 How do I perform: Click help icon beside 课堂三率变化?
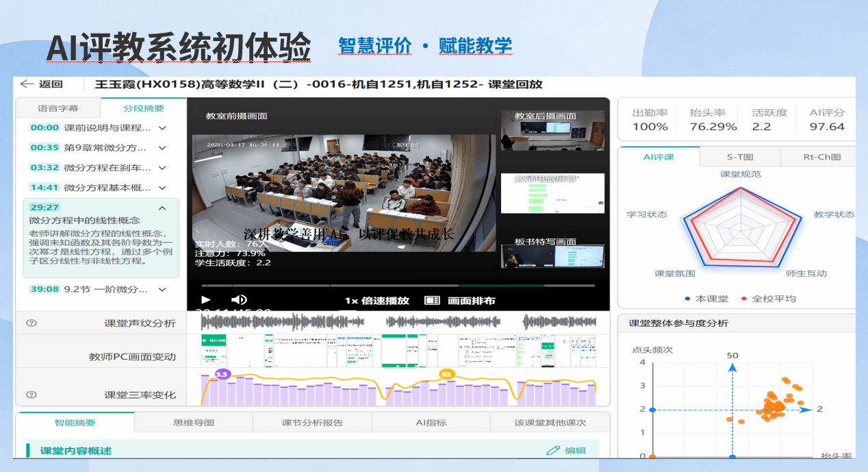(x=31, y=395)
